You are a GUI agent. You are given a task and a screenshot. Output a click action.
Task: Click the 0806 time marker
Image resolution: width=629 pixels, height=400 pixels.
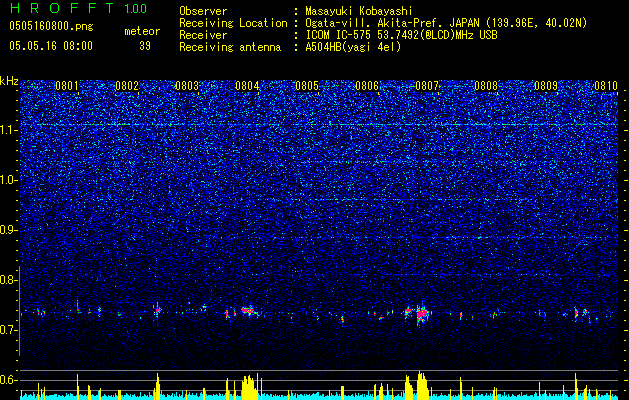367,86
